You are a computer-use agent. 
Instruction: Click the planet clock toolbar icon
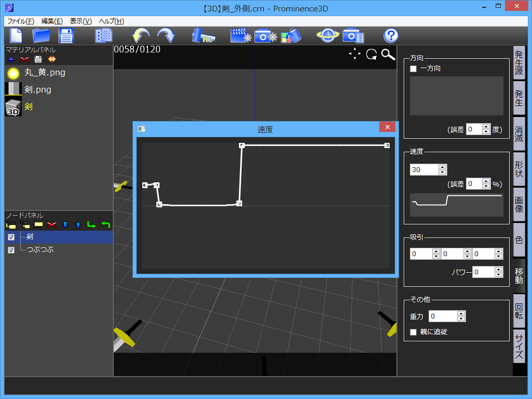327,36
